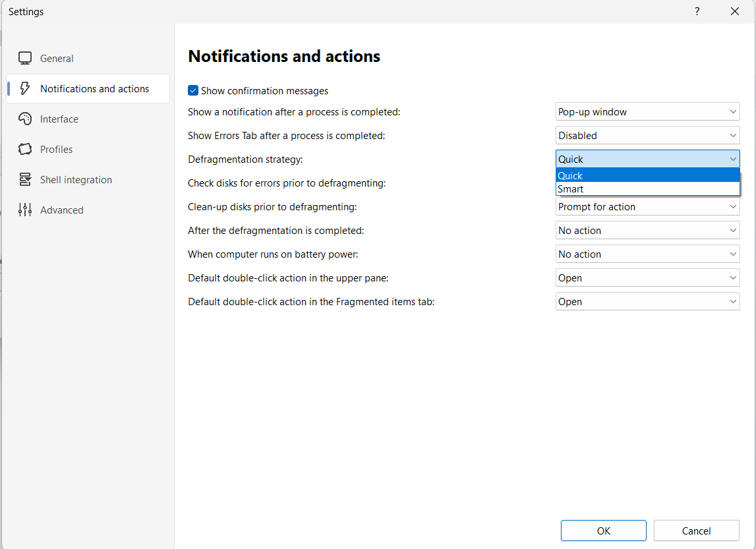Click the Shell integration icon

tap(25, 180)
